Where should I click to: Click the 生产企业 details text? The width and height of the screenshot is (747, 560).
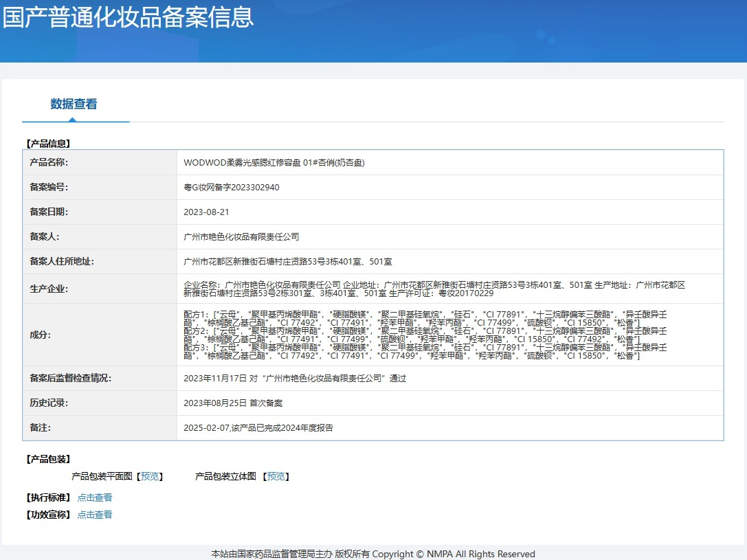coord(434,289)
